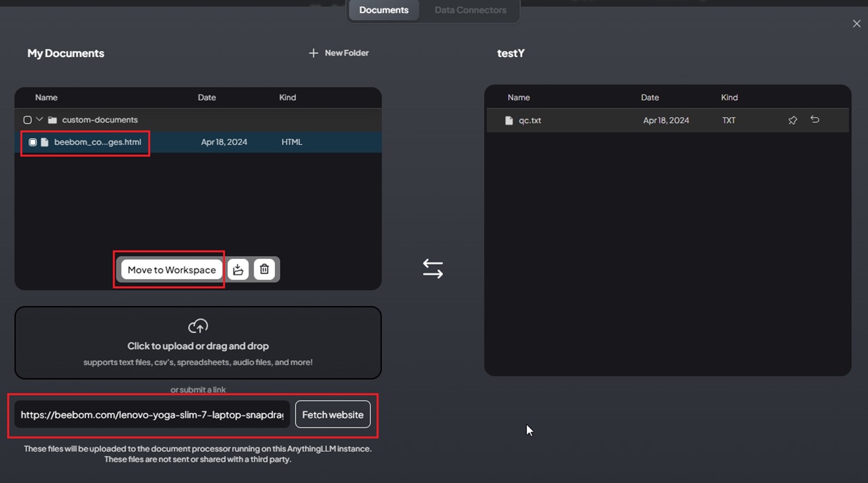Click the remove-from-workspace arrow on qc.txt
Screen dimensions: 868x483
[x=815, y=120]
